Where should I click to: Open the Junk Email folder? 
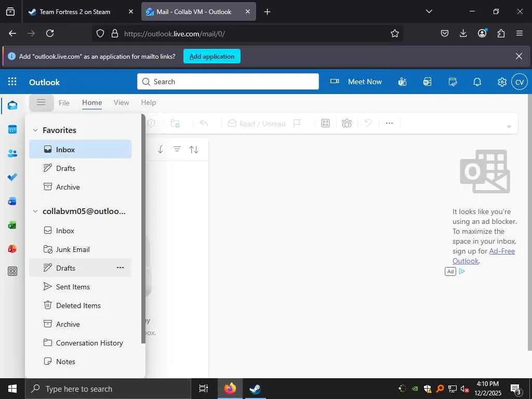coord(80,249)
